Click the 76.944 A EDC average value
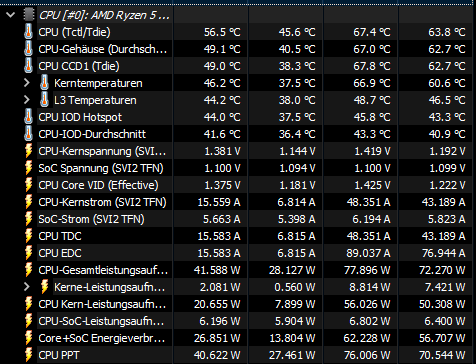Image resolution: width=476 pixels, height=364 pixels. [443, 253]
